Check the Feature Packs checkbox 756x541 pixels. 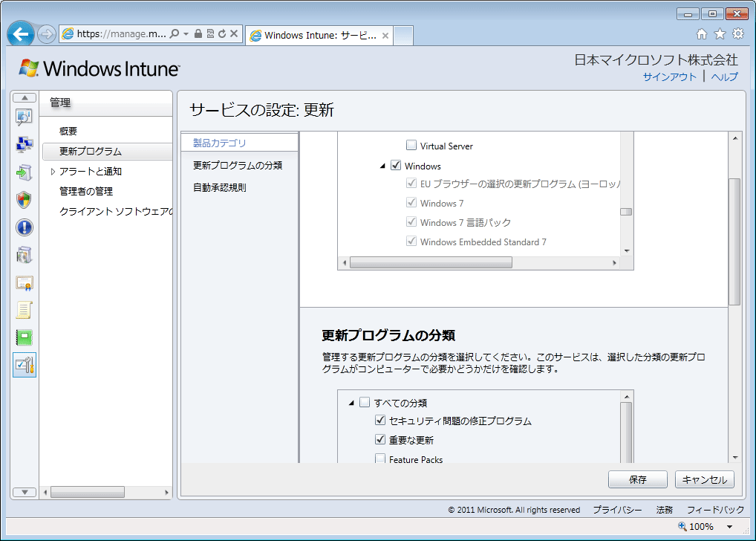tap(380, 459)
